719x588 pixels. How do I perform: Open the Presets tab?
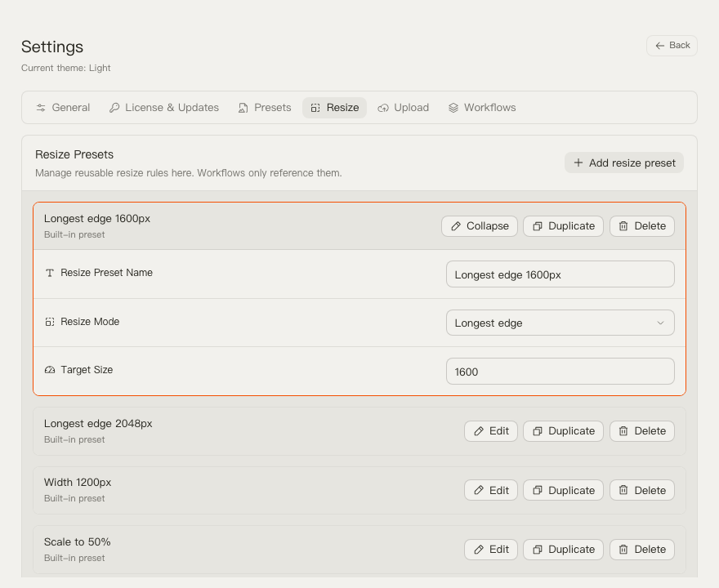point(265,108)
